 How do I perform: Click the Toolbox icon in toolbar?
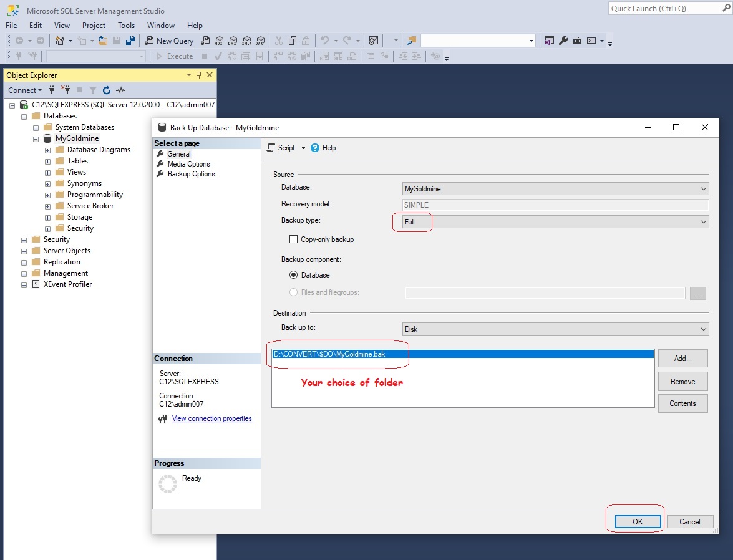pyautogui.click(x=577, y=41)
